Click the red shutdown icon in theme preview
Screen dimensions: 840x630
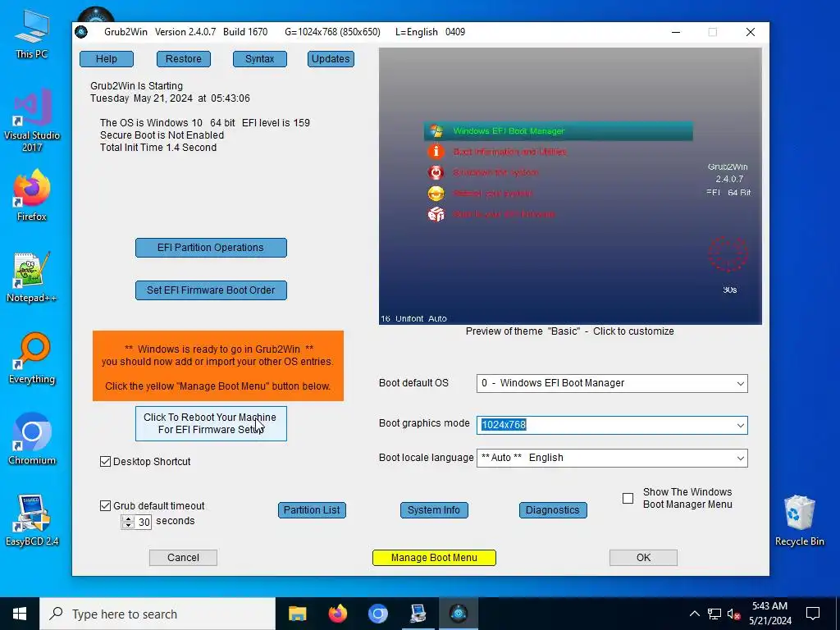[436, 172]
